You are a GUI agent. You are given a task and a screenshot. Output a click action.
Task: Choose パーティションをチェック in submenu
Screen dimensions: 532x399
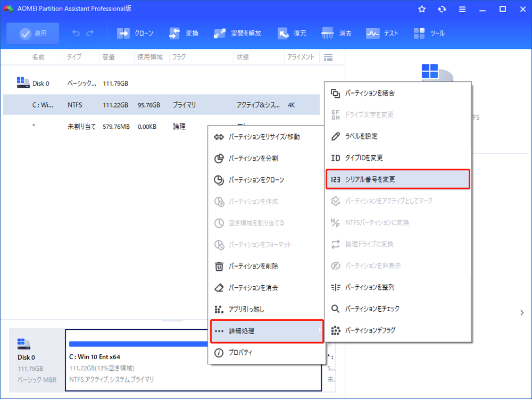pos(397,309)
